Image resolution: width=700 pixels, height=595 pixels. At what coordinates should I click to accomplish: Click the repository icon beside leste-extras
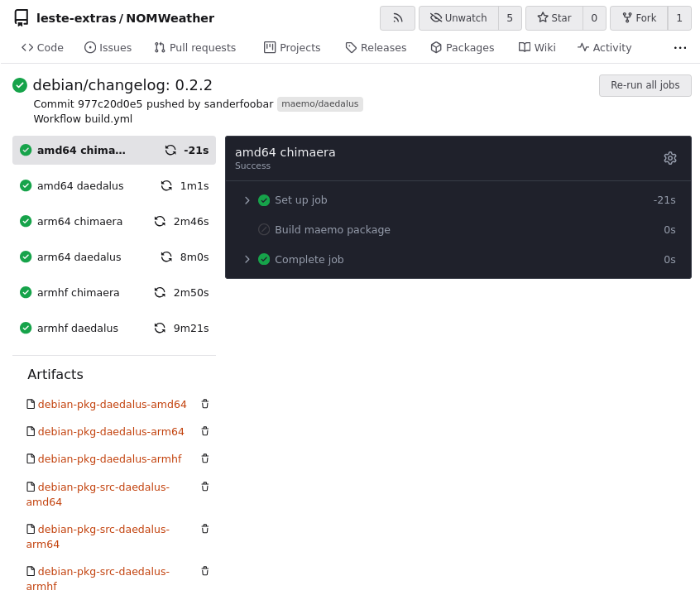(x=21, y=18)
